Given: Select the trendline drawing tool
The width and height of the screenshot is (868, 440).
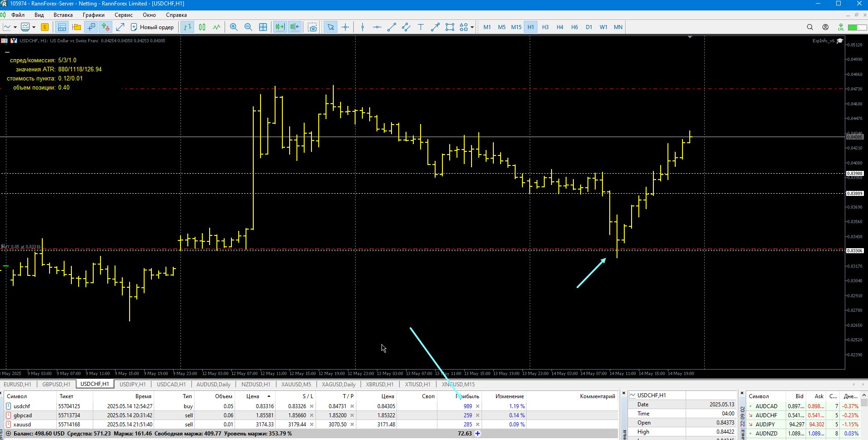Looking at the screenshot, I should pyautogui.click(x=391, y=27).
